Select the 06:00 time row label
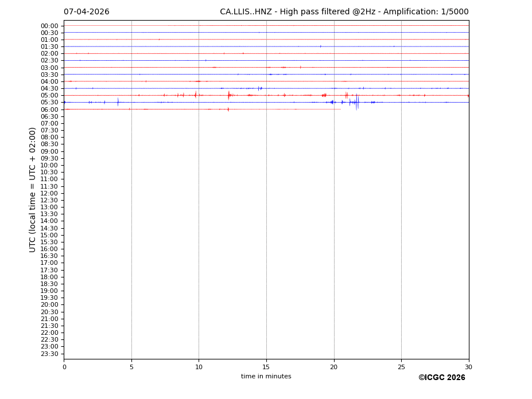This screenshot has width=532, height=399. tap(49, 109)
